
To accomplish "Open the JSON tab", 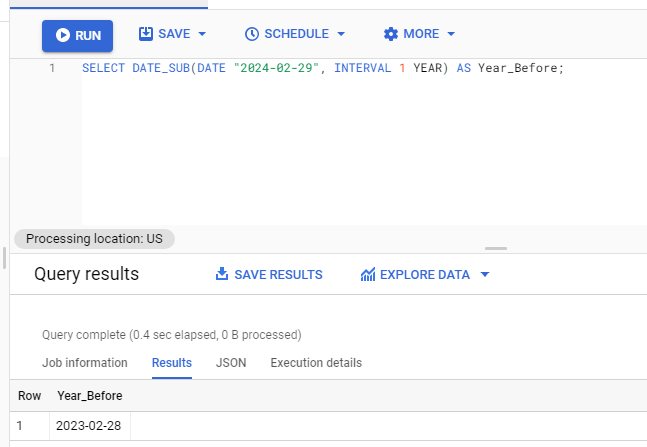I will [x=231, y=363].
